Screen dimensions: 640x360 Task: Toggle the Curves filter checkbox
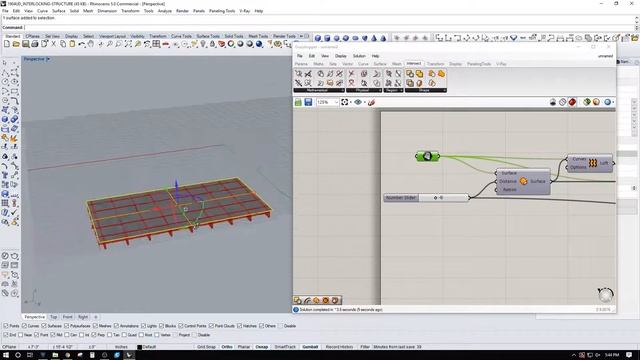[24, 326]
